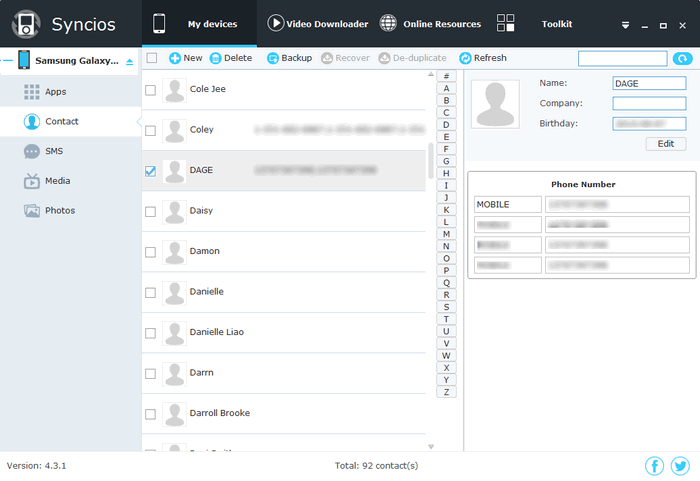Click Cole Jee's avatar thumbnail
The width and height of the screenshot is (700, 481).
[174, 91]
